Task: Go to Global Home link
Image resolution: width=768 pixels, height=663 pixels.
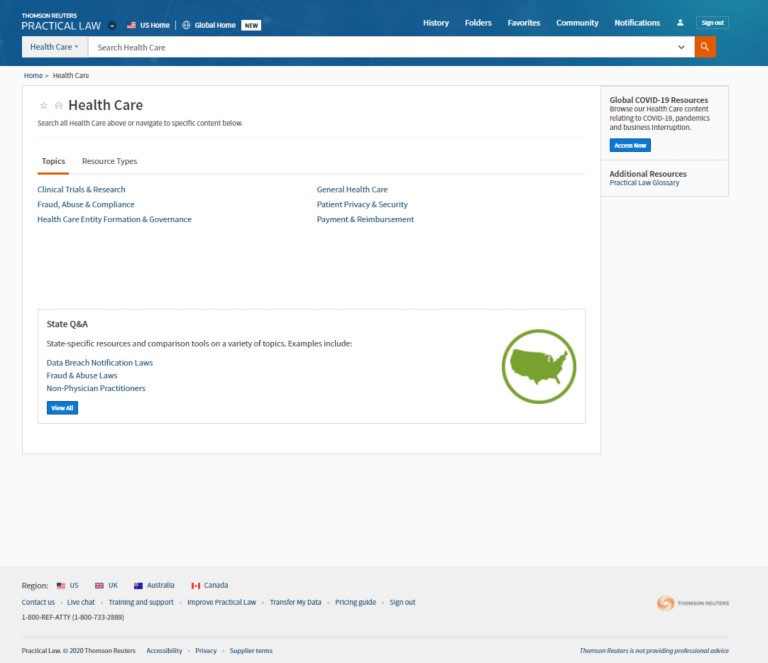Action: [215, 25]
